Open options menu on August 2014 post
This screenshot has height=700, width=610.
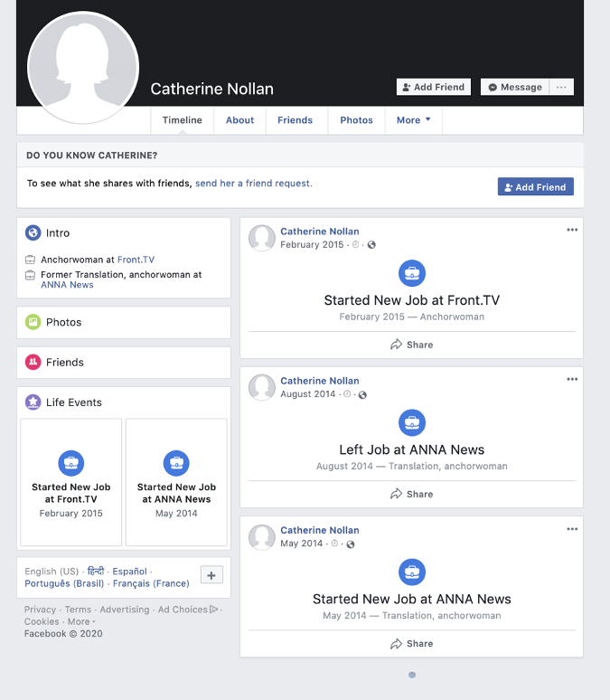(x=572, y=379)
